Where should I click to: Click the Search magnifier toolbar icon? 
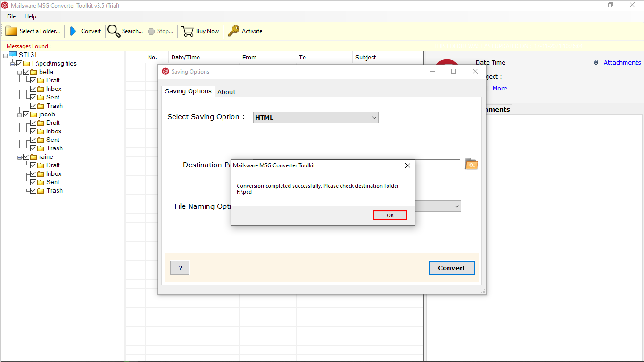click(114, 31)
